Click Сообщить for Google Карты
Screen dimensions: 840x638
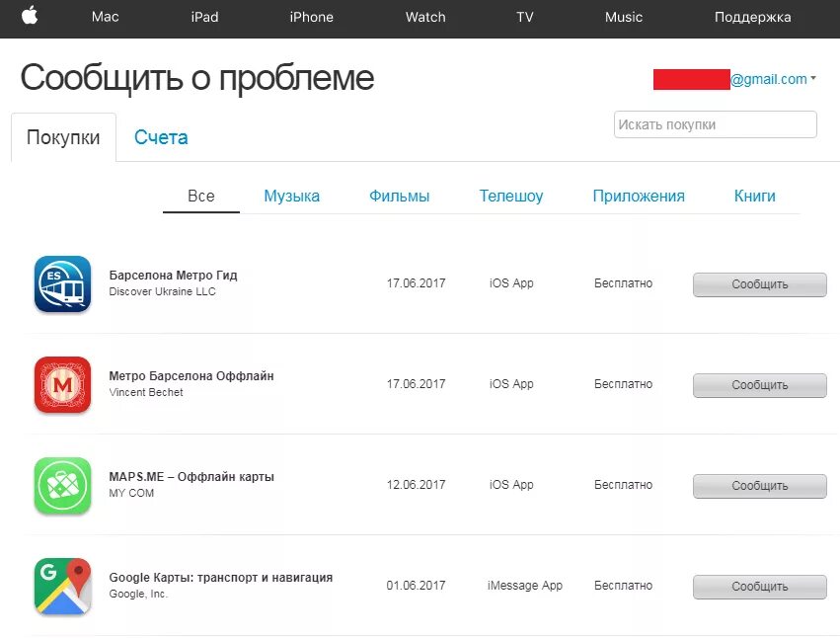(x=760, y=587)
